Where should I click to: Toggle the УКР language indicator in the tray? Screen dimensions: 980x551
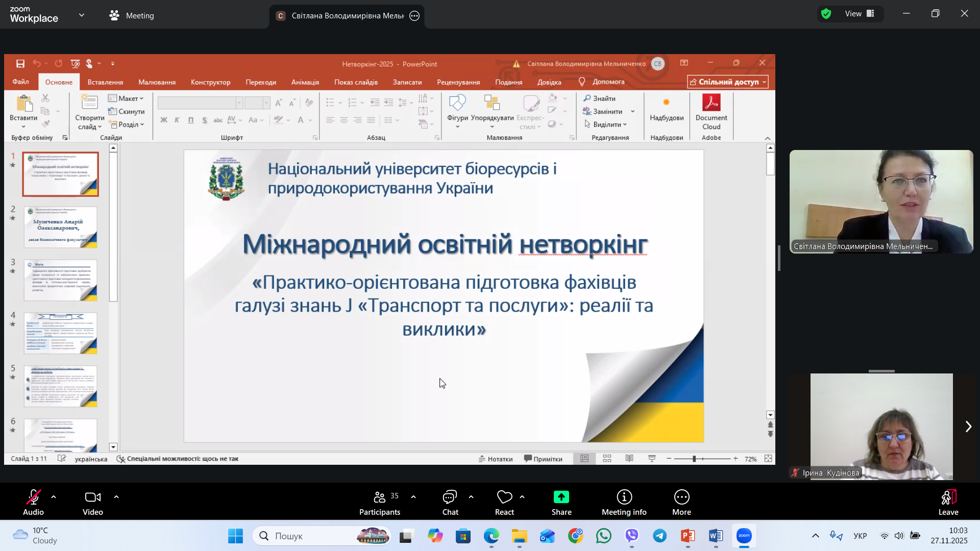(x=860, y=536)
